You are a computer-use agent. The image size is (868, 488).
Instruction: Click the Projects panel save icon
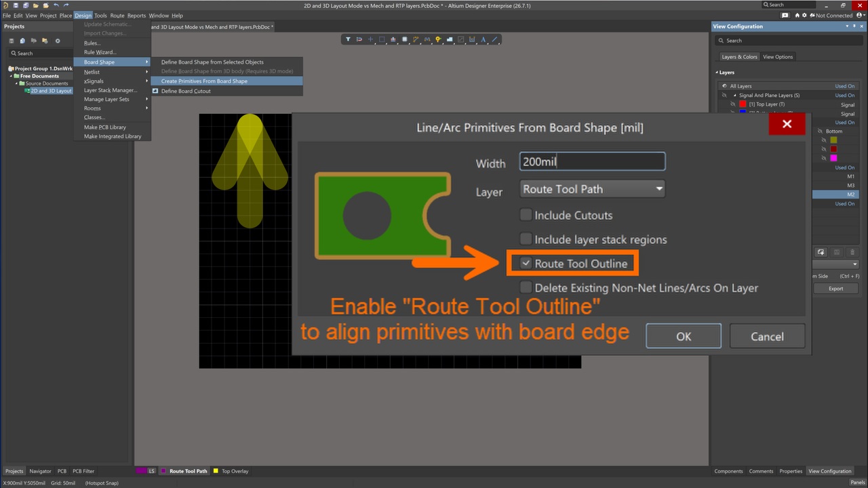pos(12,41)
